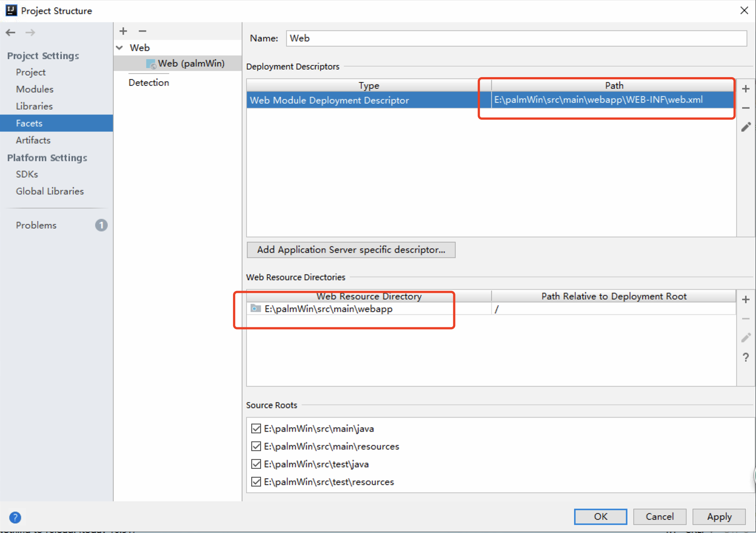Remove the selected deployment descriptor
The width and height of the screenshot is (756, 533).
pyautogui.click(x=746, y=108)
